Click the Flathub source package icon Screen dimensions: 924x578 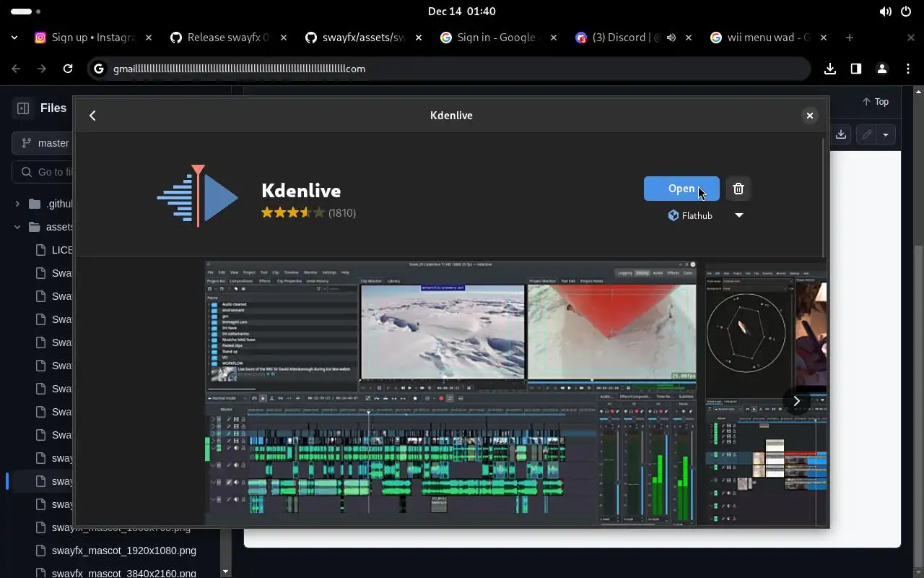coord(673,215)
